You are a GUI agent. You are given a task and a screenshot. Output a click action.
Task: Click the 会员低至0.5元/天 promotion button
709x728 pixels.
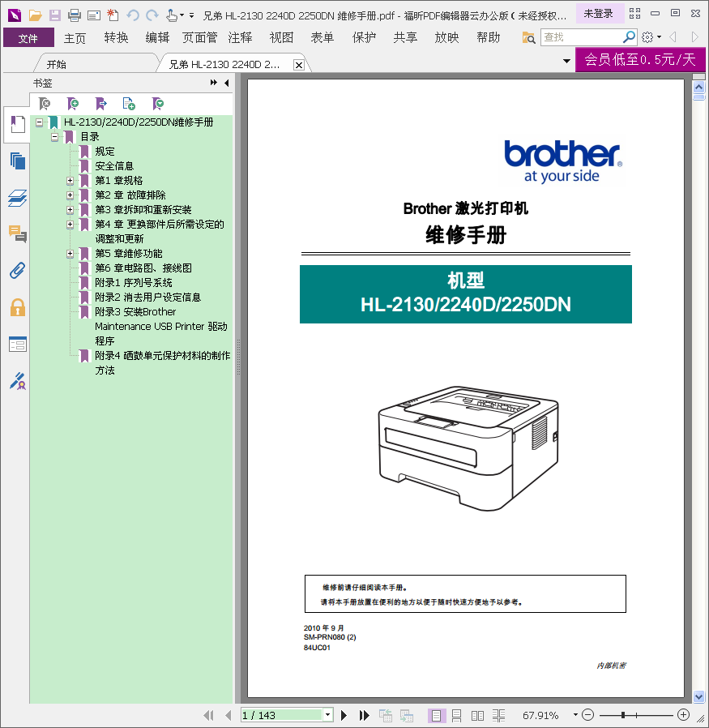640,59
